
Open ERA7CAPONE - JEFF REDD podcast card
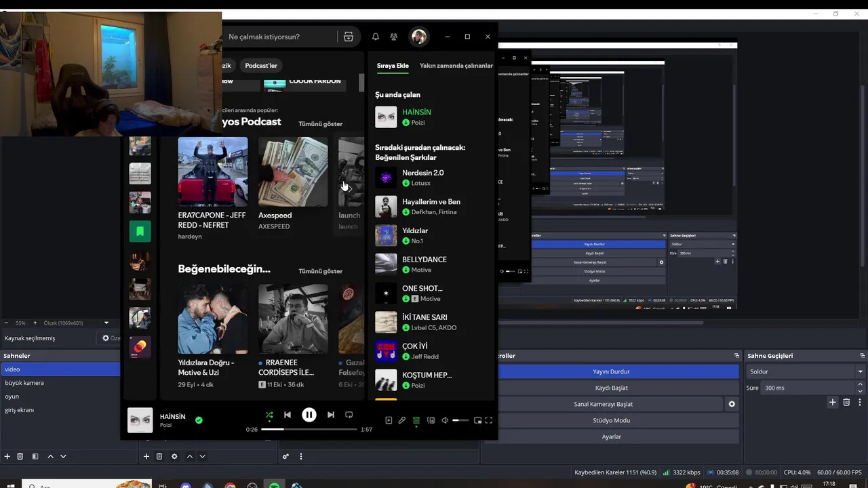tap(213, 188)
